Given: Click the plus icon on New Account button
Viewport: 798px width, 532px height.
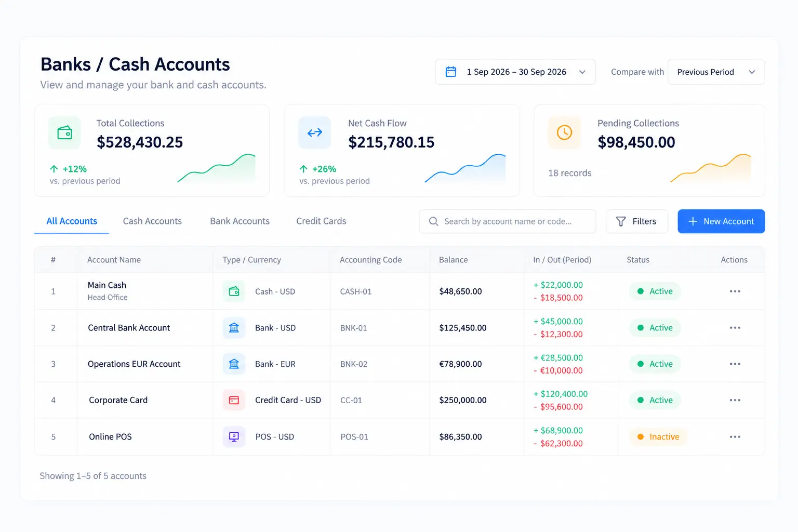Looking at the screenshot, I should pyautogui.click(x=693, y=221).
